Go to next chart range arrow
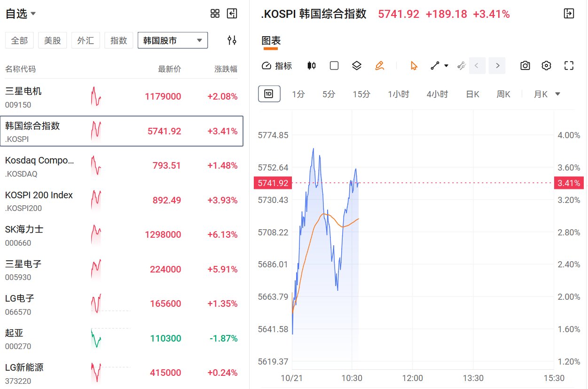The image size is (588, 389). tap(497, 66)
